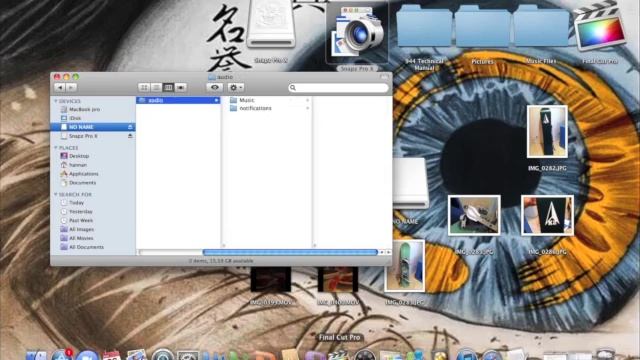Switch Finder to list view
Screen dimensions: 640x360
[x=156, y=87]
